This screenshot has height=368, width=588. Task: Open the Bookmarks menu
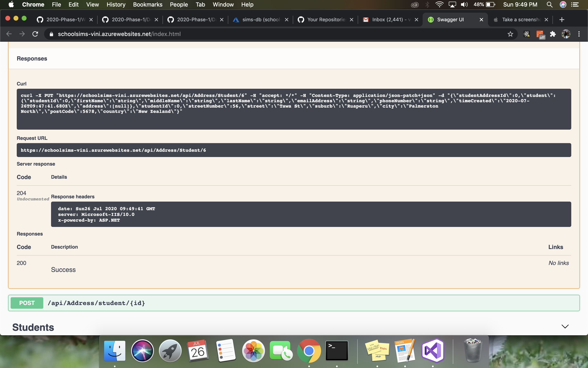tap(148, 5)
